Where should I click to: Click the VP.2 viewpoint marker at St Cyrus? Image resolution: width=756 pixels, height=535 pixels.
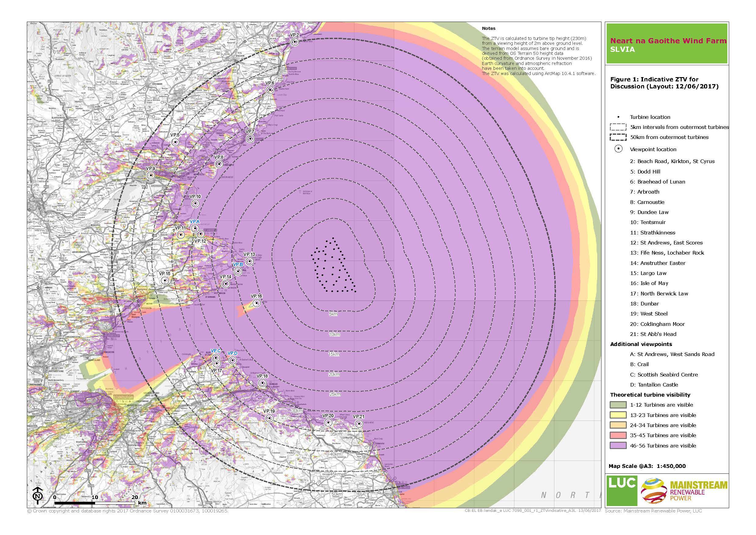pos(294,41)
